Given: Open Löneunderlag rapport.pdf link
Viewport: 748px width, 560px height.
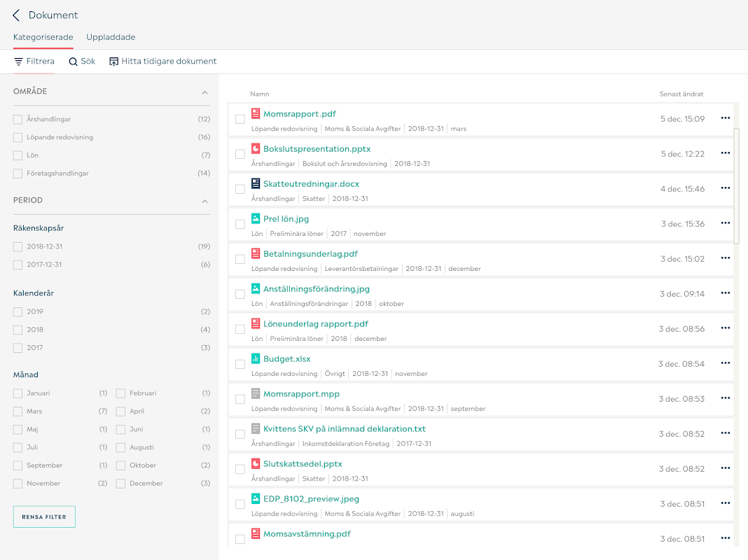Looking at the screenshot, I should tap(316, 324).
